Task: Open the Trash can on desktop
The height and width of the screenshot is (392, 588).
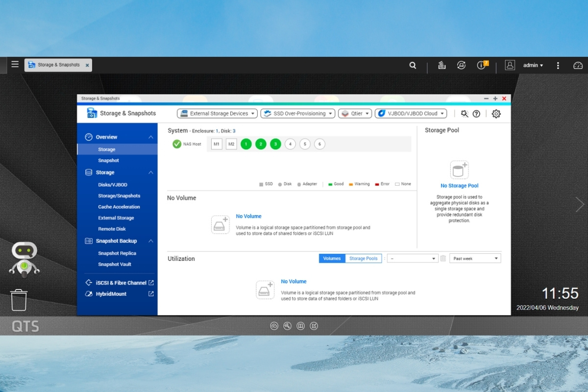Action: (19, 300)
